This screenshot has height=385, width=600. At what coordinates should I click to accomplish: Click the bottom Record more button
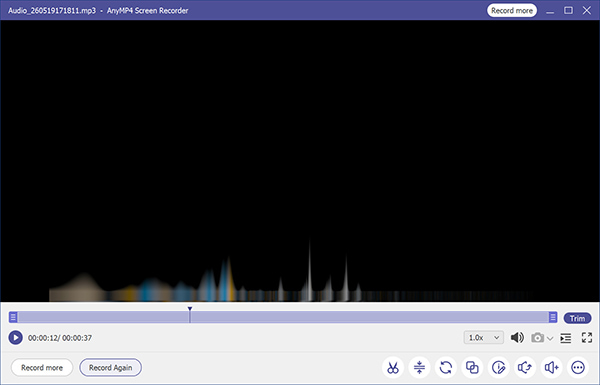coord(42,367)
